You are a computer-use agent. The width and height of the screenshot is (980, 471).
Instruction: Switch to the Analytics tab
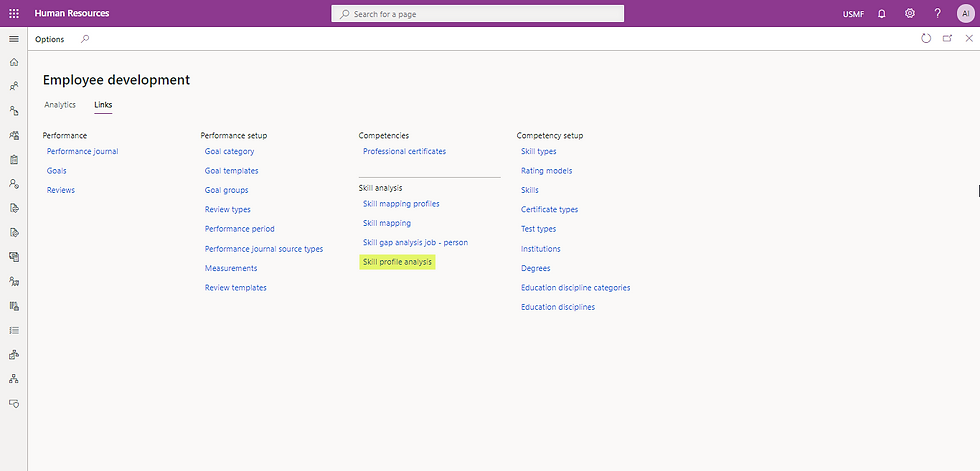point(60,105)
